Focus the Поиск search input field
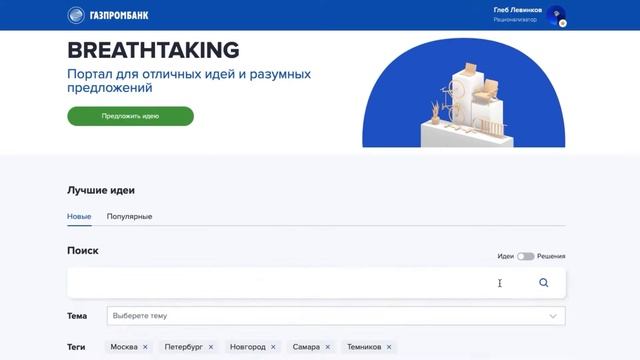 (316, 283)
